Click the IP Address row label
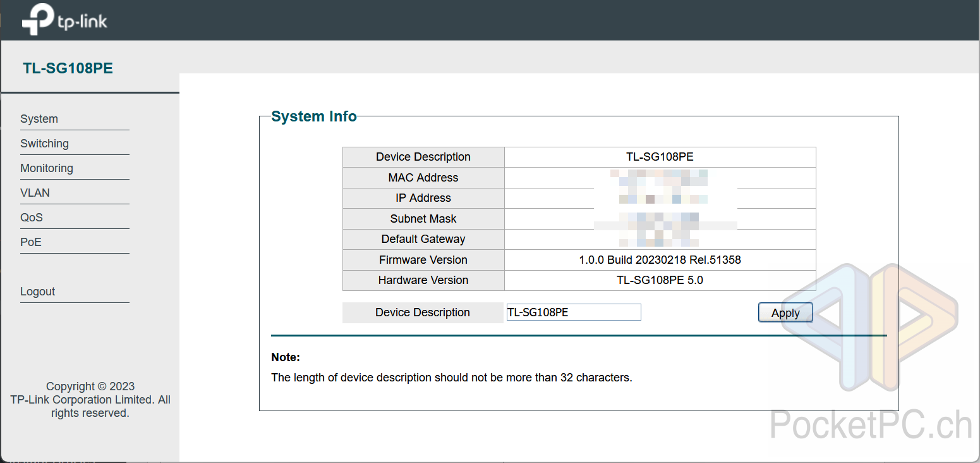980x463 pixels. 423,198
